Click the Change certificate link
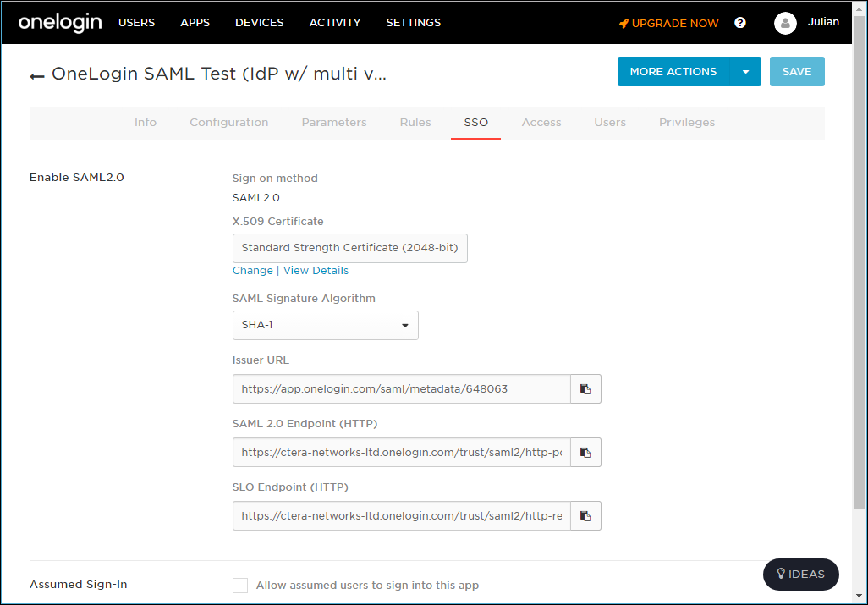The width and height of the screenshot is (868, 605). 252,271
